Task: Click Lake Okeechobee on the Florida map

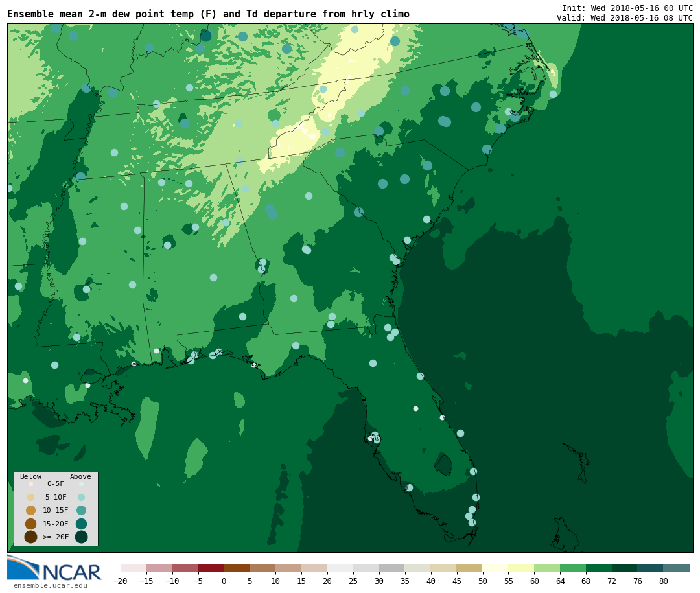Action: point(443,465)
